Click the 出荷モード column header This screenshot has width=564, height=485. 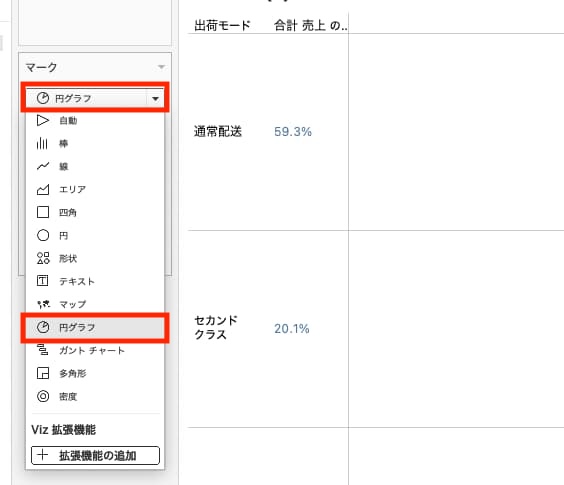(x=222, y=26)
